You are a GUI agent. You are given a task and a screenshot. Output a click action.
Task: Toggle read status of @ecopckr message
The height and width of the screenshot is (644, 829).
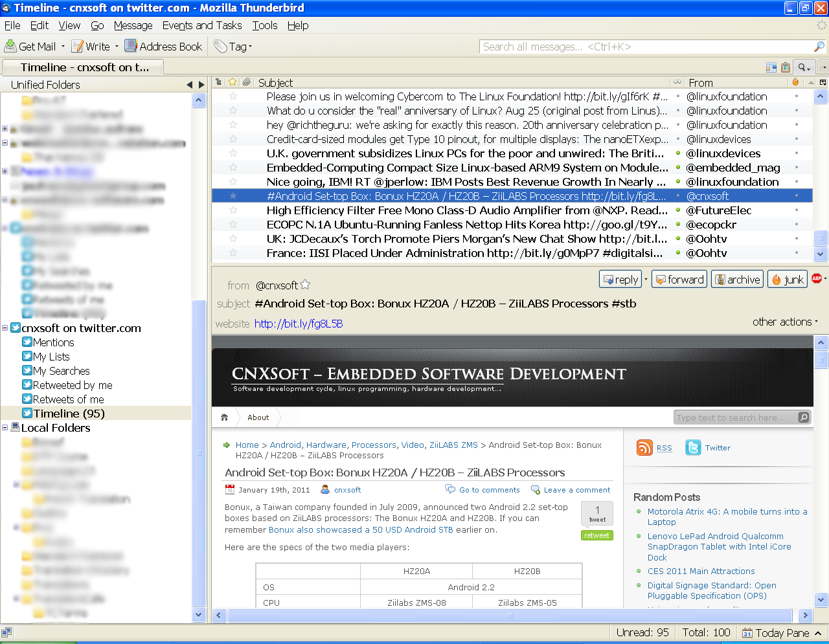click(x=678, y=224)
